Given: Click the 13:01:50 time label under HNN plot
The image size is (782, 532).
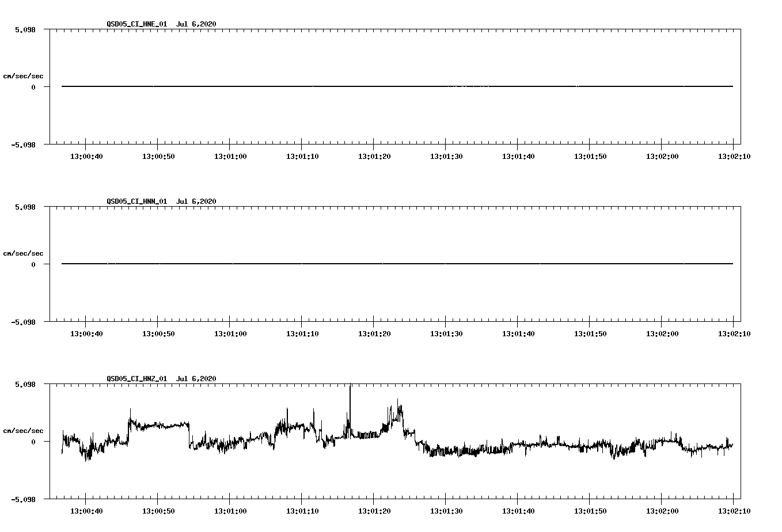Looking at the screenshot, I should click(x=590, y=333).
